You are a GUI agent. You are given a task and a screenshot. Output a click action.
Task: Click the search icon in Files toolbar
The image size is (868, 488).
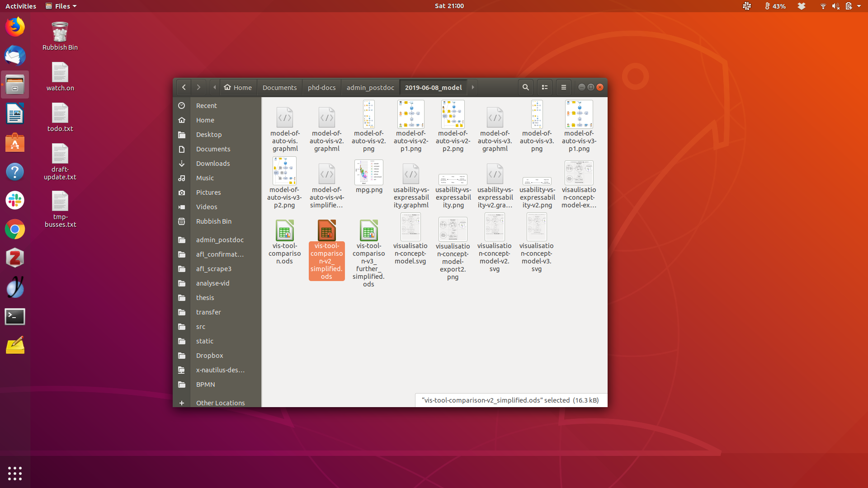(525, 87)
